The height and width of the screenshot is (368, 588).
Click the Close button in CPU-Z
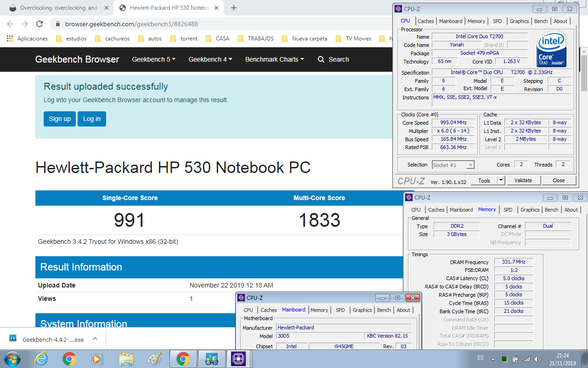coord(559,180)
